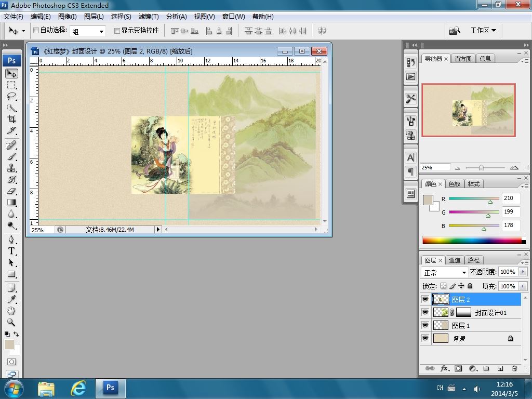Click foreground color swatch in Color panel
This screenshot has width=532, height=399.
428,200
